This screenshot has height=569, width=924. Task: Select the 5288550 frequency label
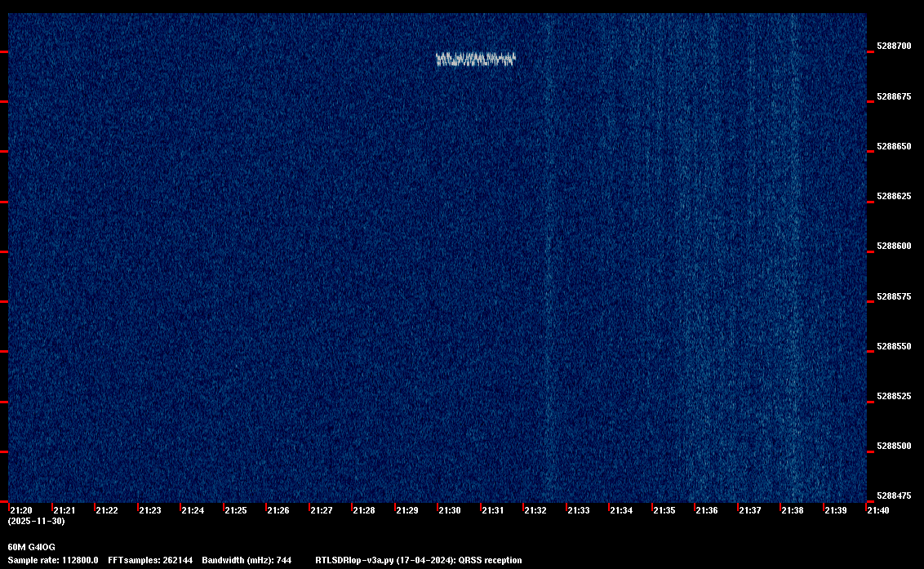click(x=894, y=347)
